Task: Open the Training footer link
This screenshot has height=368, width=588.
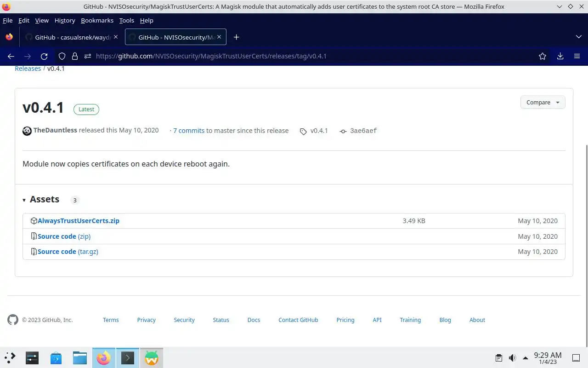Action: coord(410,320)
